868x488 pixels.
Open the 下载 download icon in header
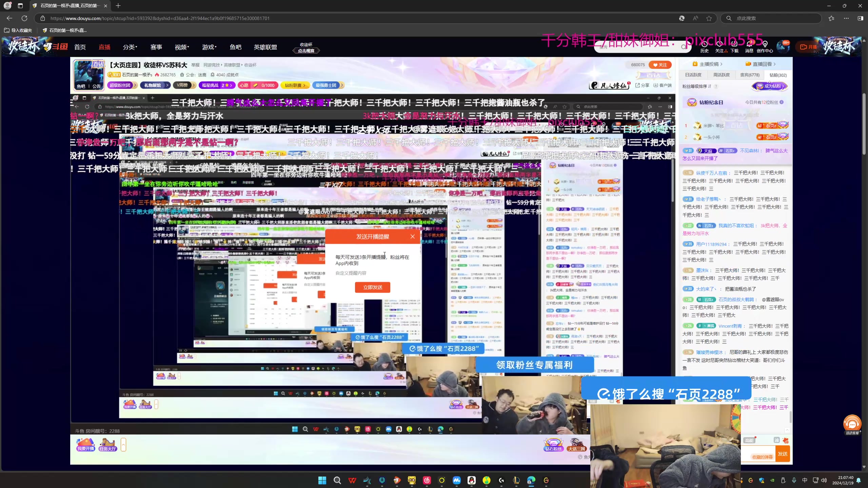coord(734,47)
